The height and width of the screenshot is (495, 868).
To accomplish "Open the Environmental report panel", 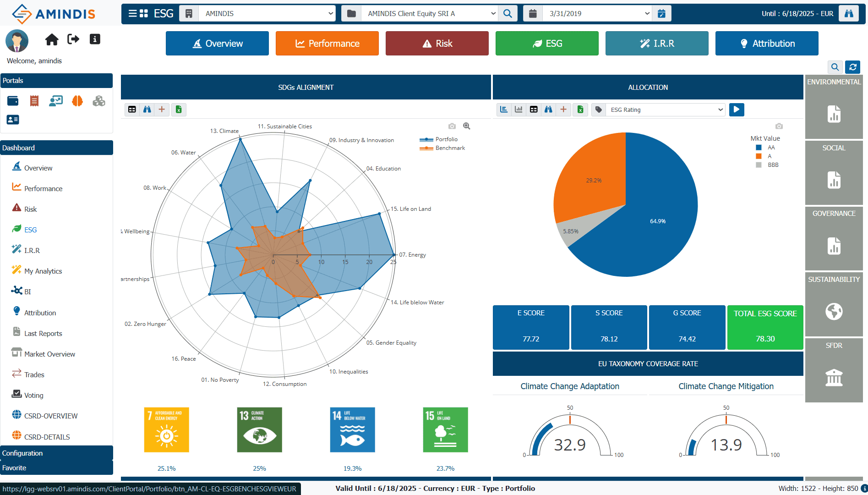I will click(834, 107).
